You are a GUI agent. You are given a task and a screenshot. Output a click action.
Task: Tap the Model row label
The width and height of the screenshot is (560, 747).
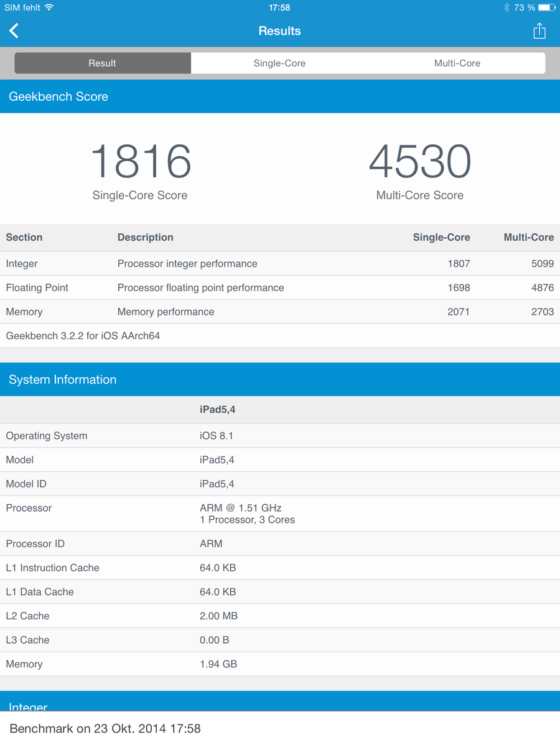click(20, 459)
